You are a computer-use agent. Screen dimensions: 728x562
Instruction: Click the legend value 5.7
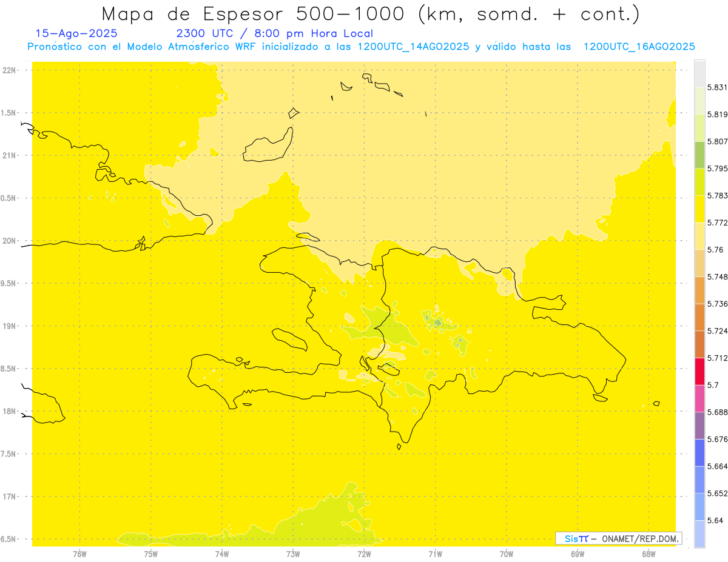(713, 385)
